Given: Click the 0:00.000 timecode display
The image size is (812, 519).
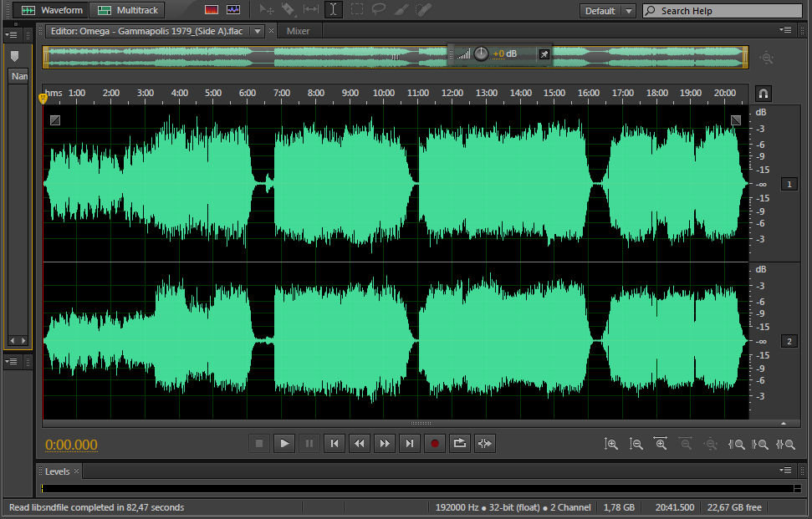Looking at the screenshot, I should (71, 445).
